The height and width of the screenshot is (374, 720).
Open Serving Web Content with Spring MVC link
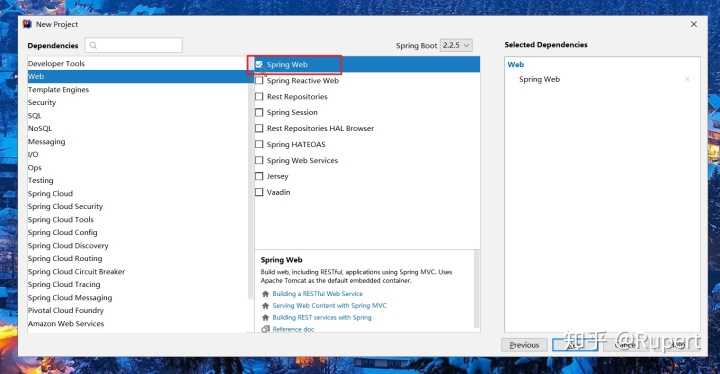pyautogui.click(x=329, y=306)
